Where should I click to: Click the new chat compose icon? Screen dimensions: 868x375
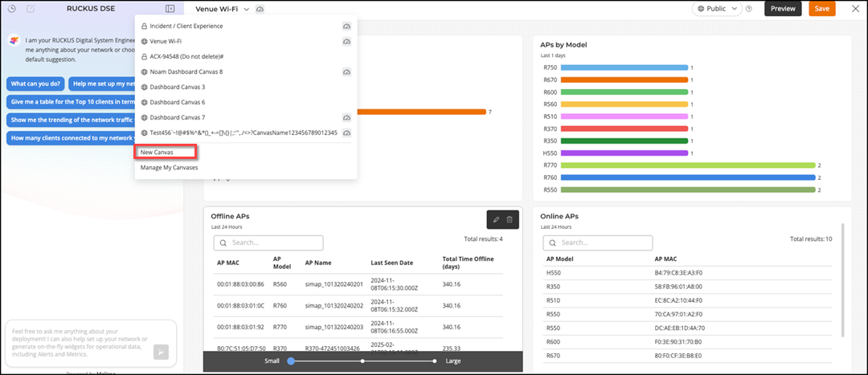31,9
